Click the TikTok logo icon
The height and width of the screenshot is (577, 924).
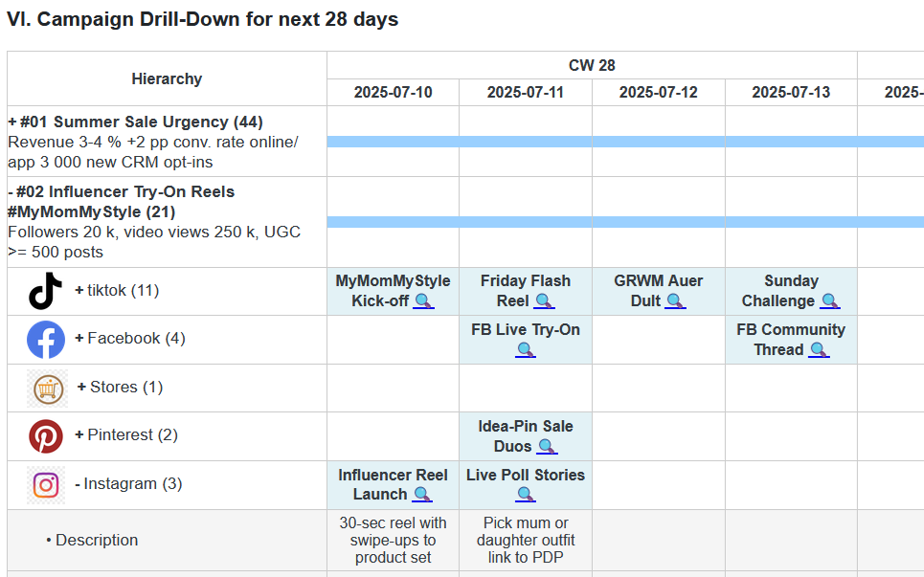(45, 291)
